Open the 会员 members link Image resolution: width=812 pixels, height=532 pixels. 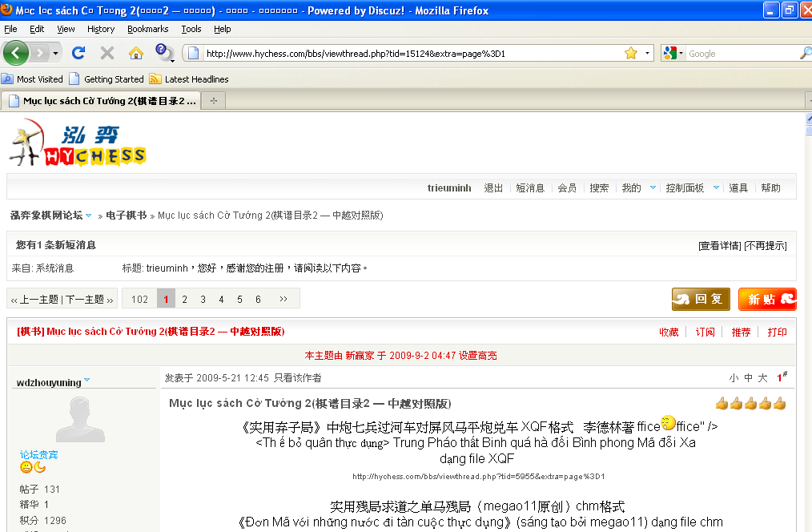point(567,188)
